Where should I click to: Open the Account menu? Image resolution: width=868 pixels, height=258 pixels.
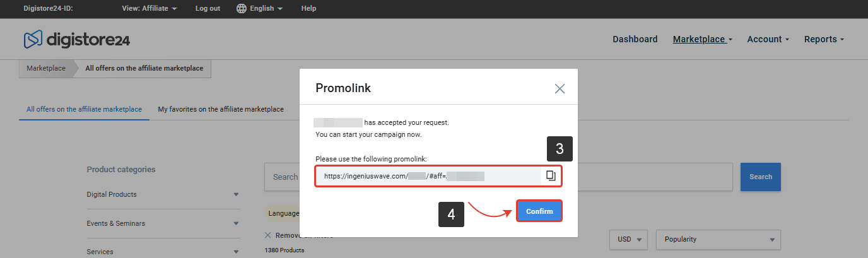[768, 39]
